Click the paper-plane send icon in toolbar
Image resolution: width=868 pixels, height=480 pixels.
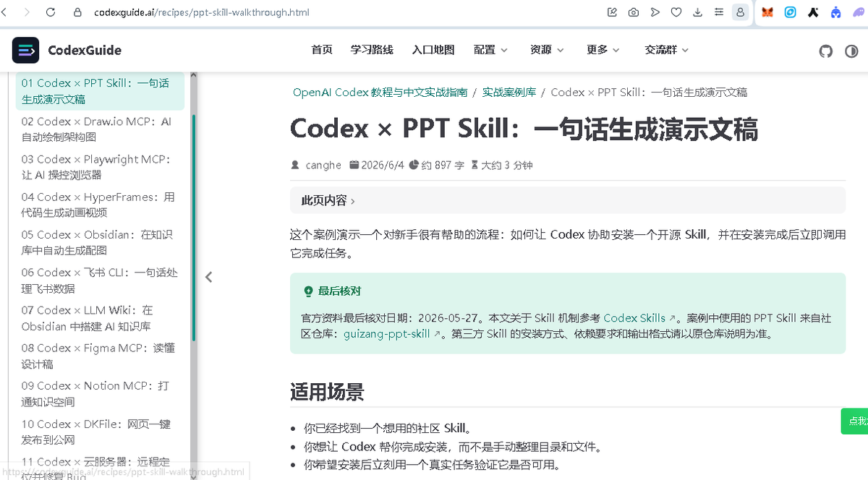[655, 12]
